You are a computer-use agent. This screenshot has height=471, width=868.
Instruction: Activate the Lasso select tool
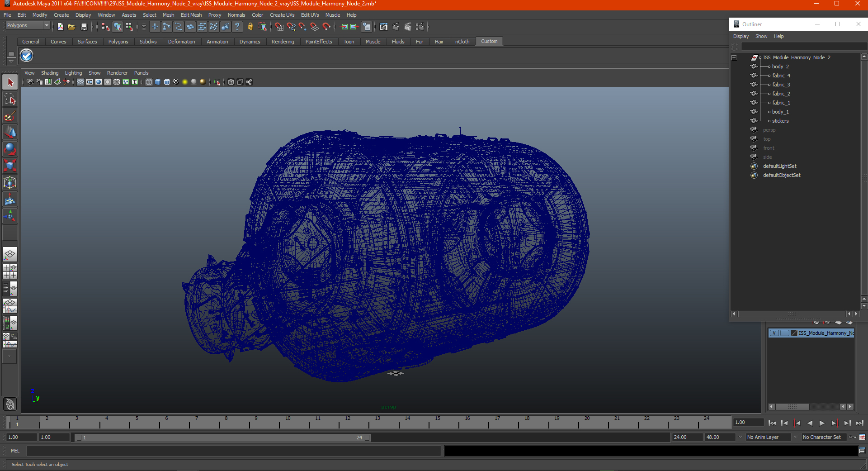point(10,99)
